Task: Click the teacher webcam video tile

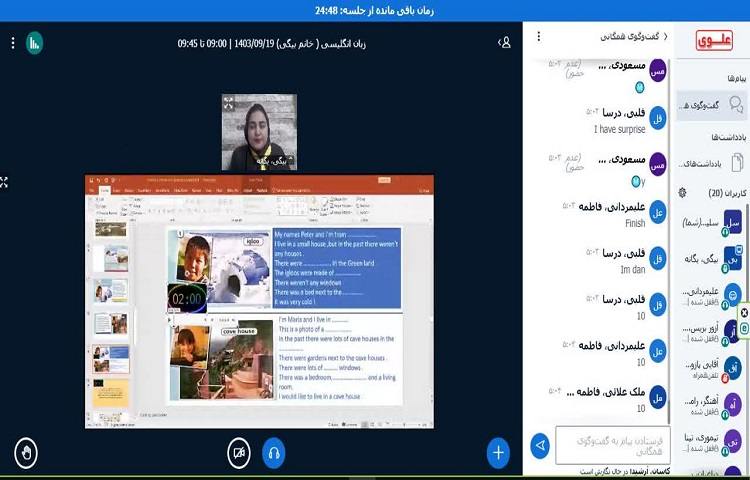Action: (259, 132)
